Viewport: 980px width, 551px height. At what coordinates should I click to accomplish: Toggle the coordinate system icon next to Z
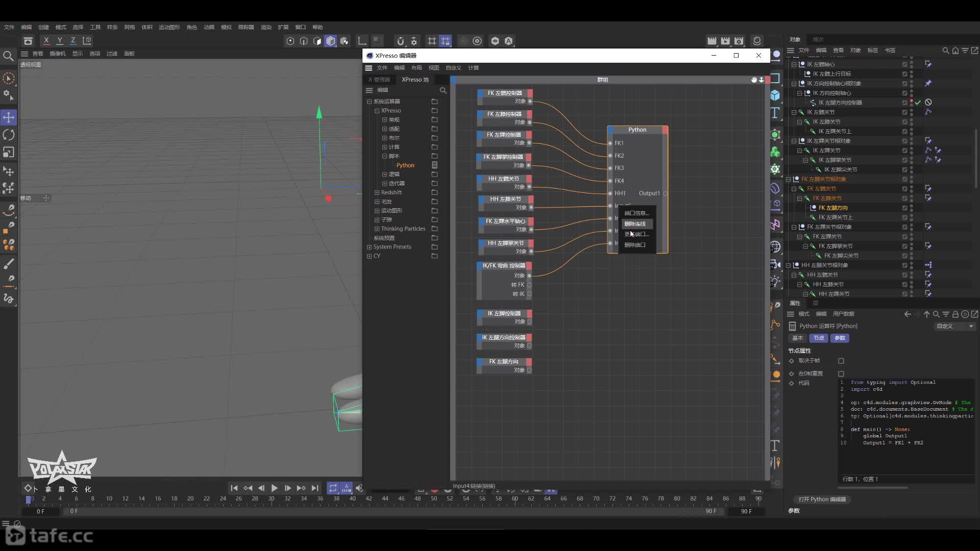tap(87, 40)
